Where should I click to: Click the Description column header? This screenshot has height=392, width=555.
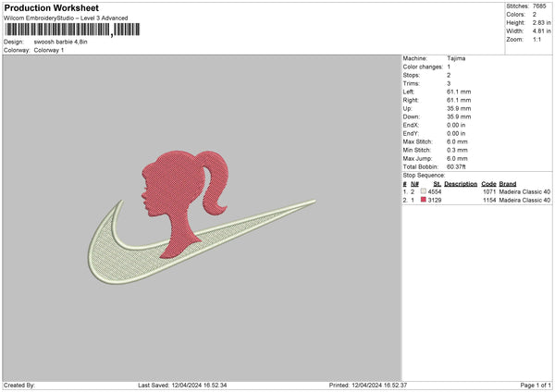(461, 184)
